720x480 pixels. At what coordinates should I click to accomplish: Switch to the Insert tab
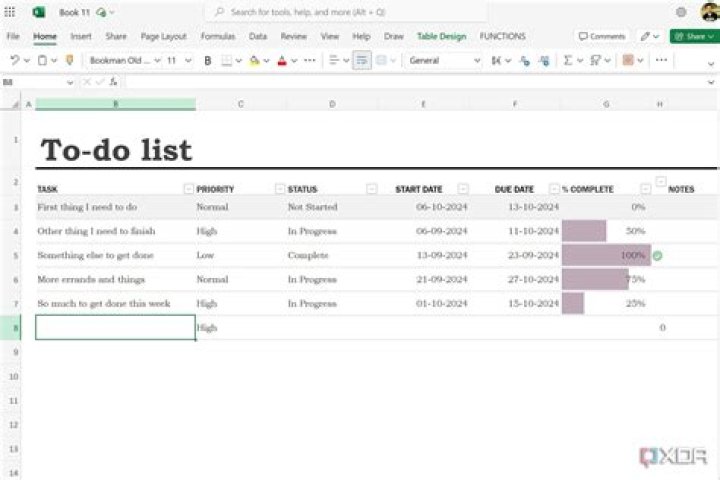[81, 36]
